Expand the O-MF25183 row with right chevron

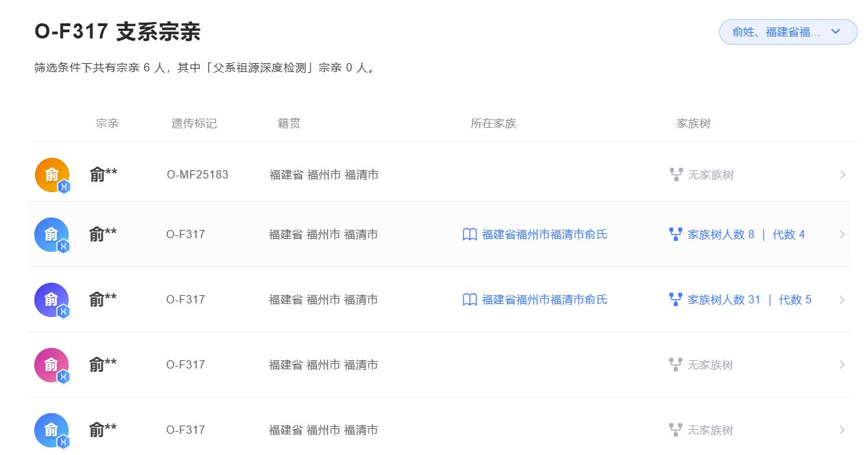(x=843, y=175)
